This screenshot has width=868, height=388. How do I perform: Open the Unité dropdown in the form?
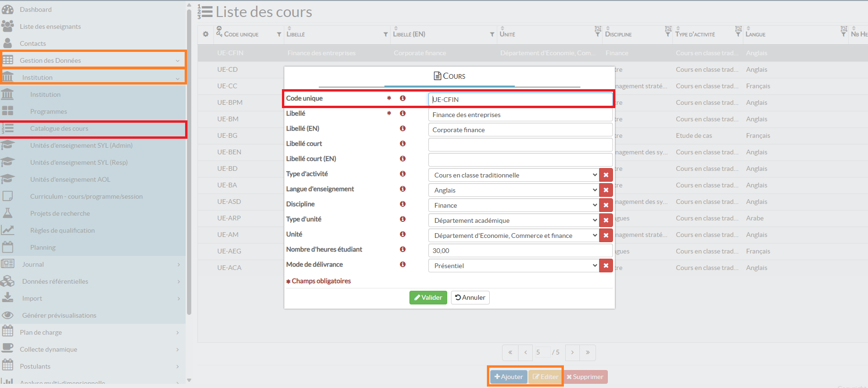(513, 236)
